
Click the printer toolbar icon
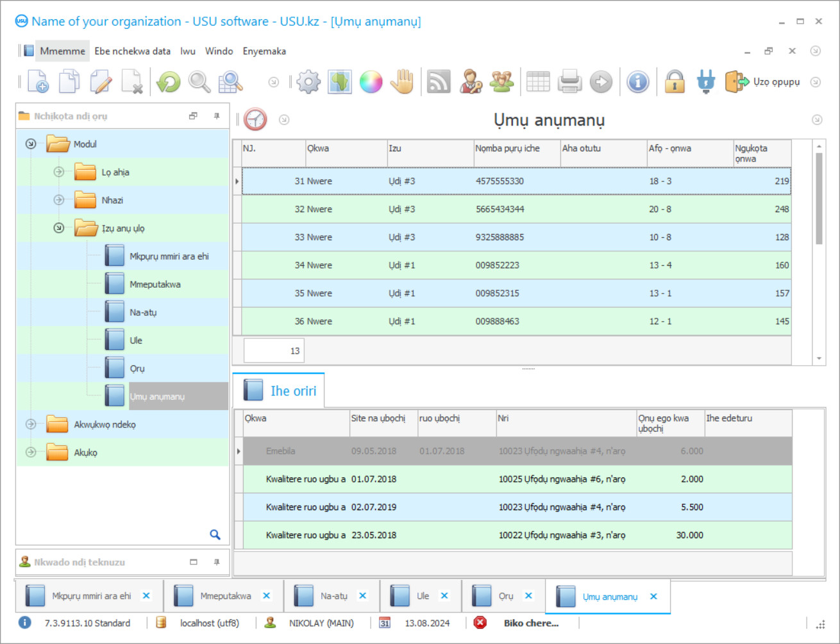[x=569, y=82]
